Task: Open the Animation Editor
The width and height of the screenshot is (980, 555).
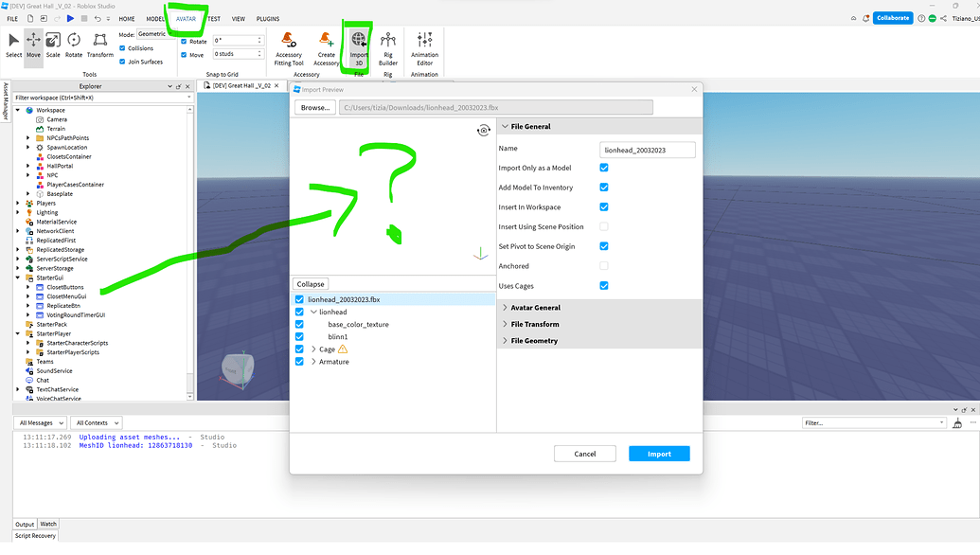Action: pos(424,48)
